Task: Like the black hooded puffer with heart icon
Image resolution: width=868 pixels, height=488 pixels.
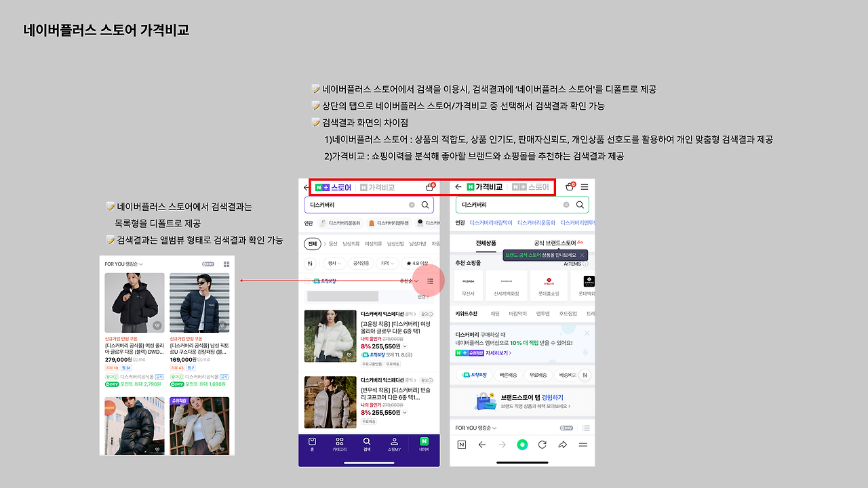Action: click(157, 325)
